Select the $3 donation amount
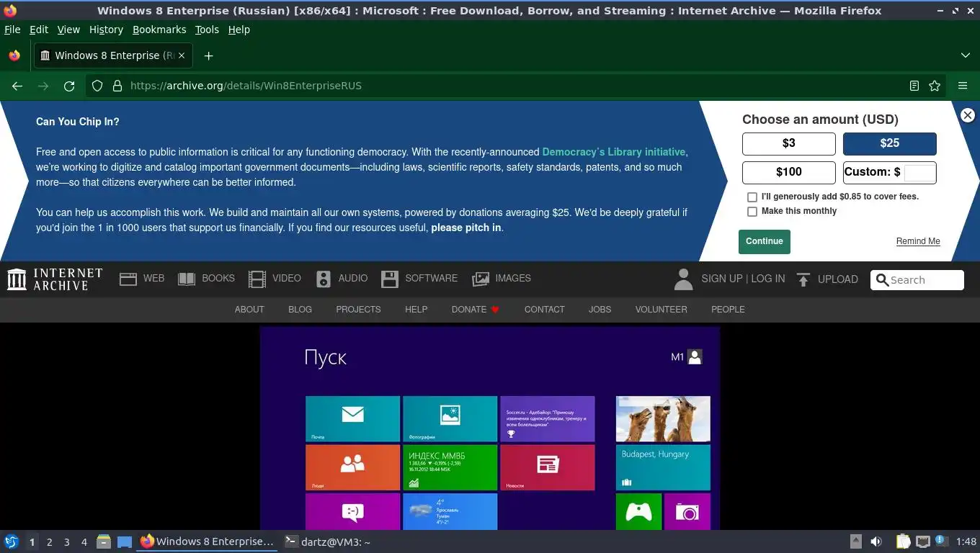 tap(789, 143)
